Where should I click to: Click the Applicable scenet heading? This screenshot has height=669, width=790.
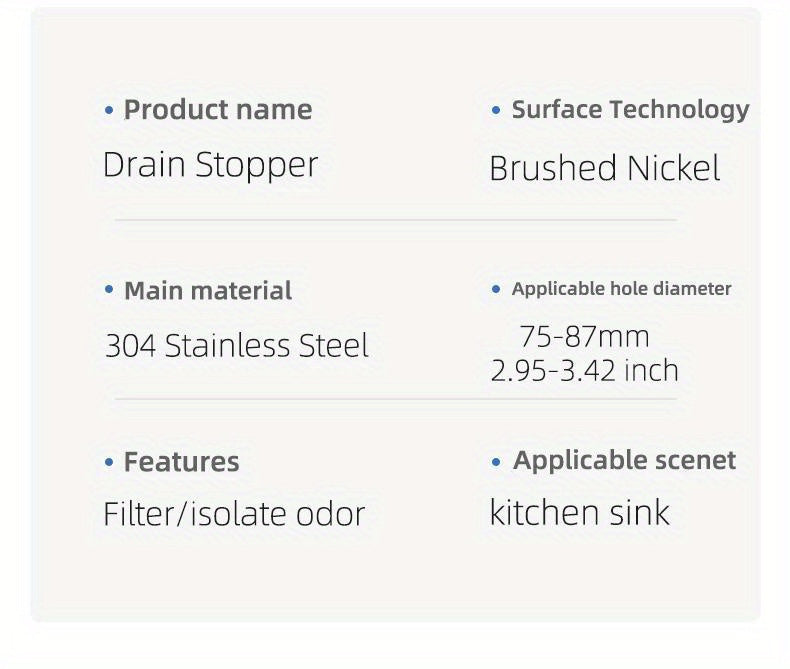[624, 461]
